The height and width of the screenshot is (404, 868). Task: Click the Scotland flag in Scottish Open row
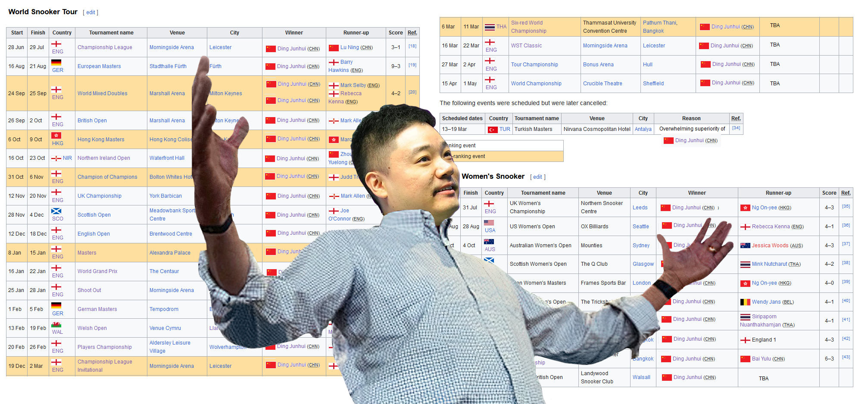click(x=56, y=211)
